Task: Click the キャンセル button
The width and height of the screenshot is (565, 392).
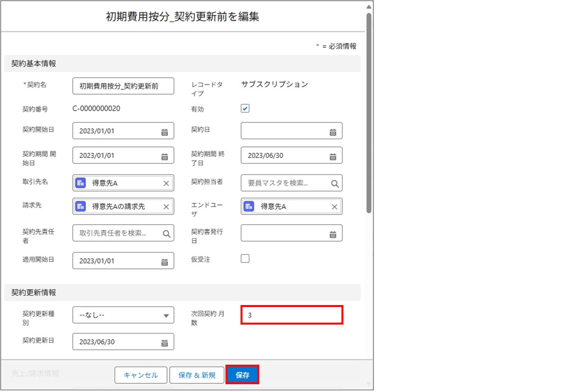Action: coord(140,375)
